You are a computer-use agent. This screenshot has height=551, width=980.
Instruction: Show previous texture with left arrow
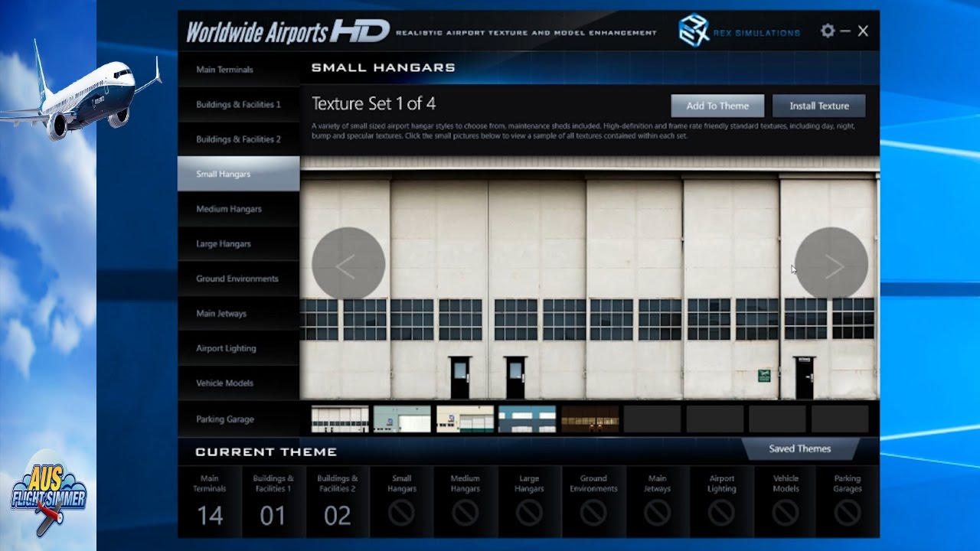348,263
